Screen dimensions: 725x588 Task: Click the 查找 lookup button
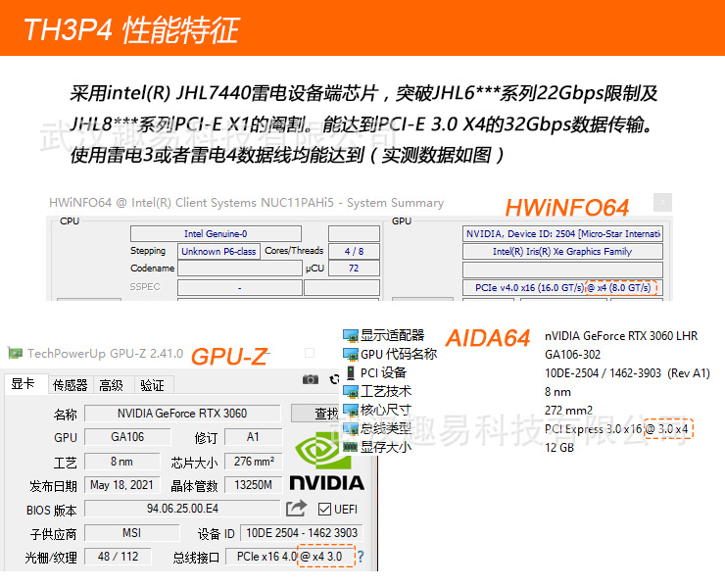coord(315,414)
